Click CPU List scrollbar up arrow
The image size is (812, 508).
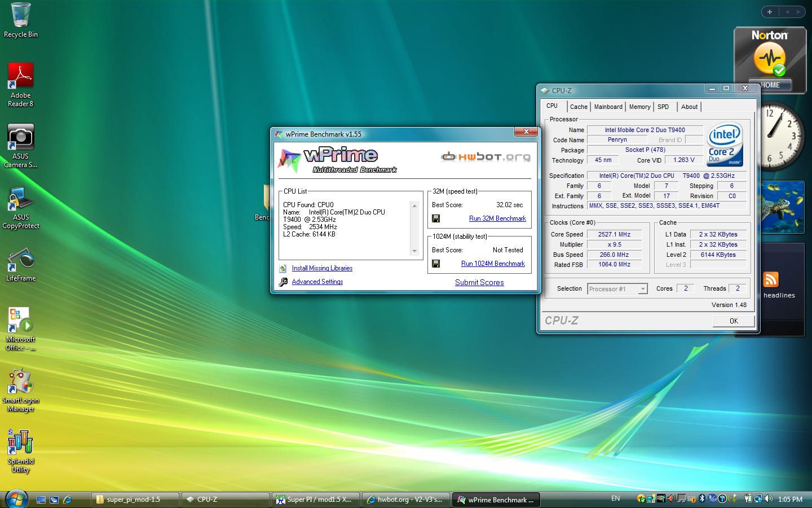tap(414, 205)
